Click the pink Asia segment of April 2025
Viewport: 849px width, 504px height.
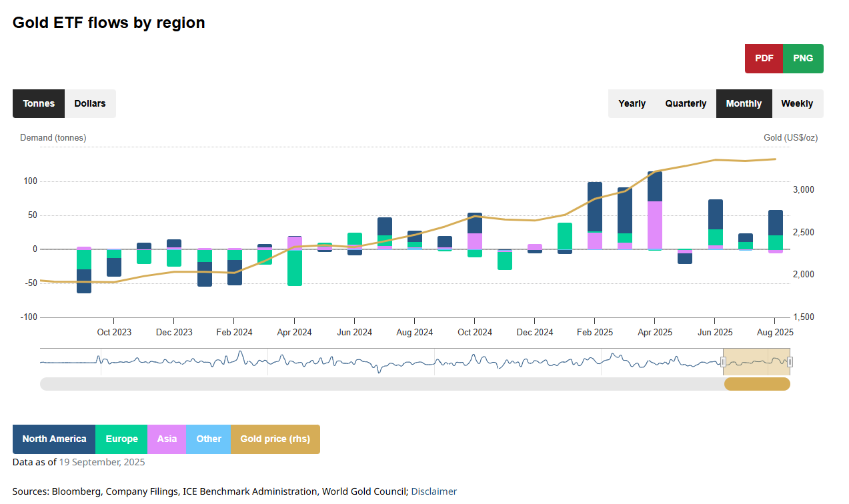pyautogui.click(x=655, y=225)
